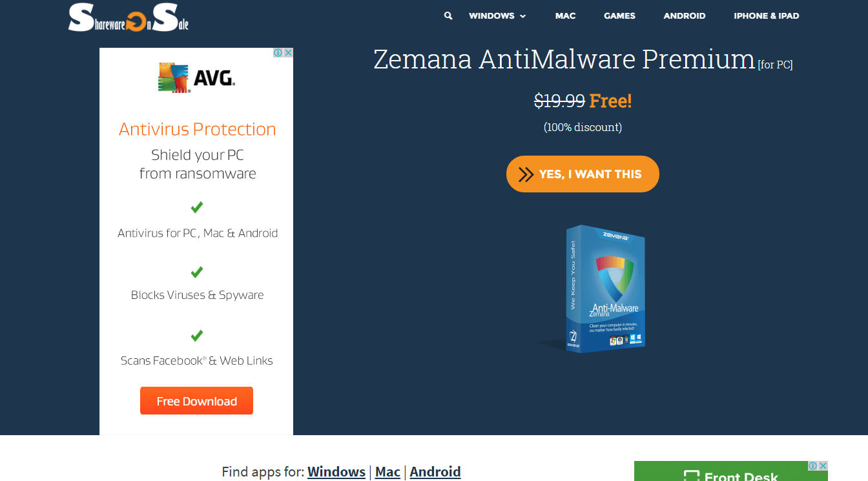Open the Games menu item
868x481 pixels.
tap(619, 15)
